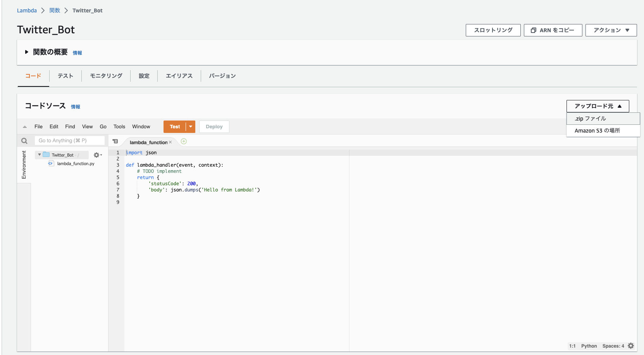This screenshot has width=644, height=355.
Task: Select the コード tab
Action: tap(33, 76)
